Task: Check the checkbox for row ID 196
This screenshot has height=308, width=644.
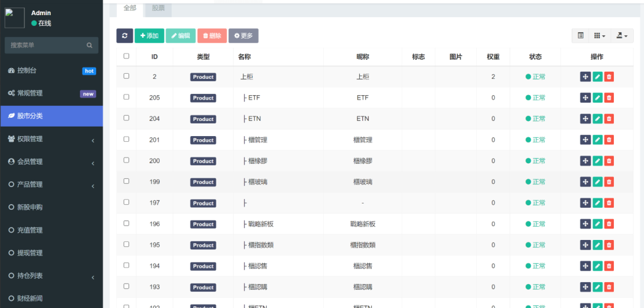Action: coord(126,223)
